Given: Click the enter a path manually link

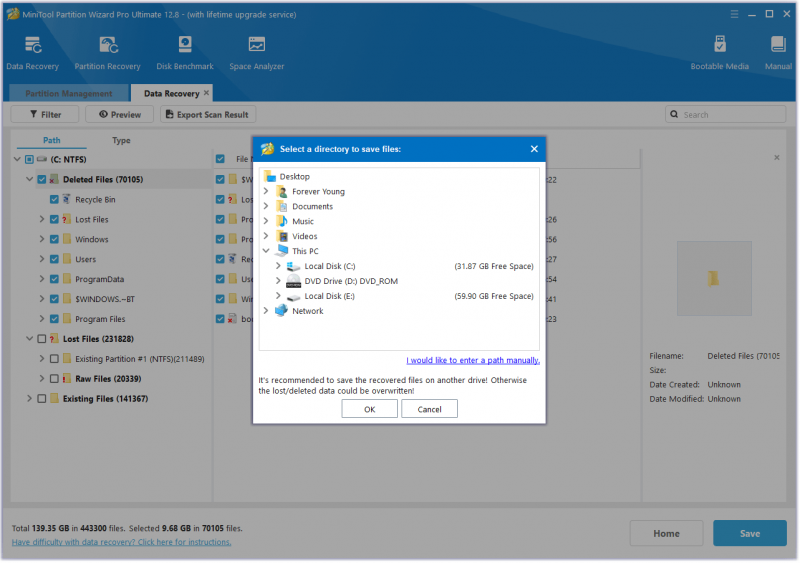Looking at the screenshot, I should (473, 360).
